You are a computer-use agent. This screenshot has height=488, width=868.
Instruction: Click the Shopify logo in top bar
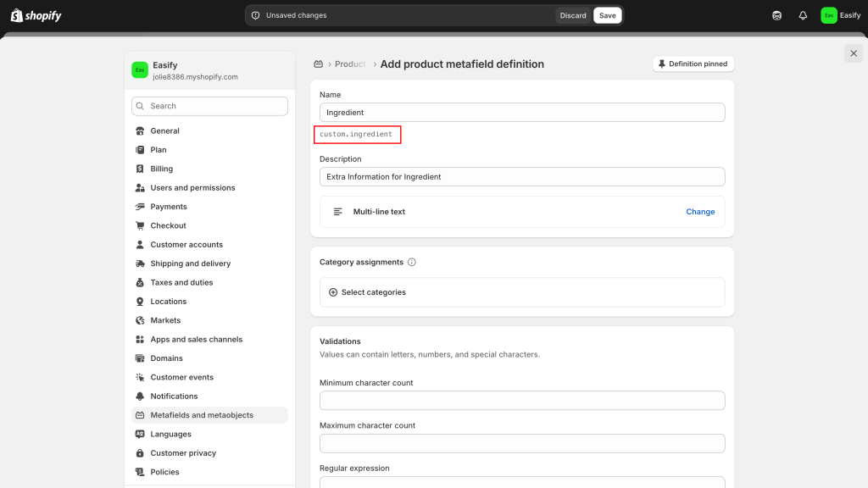click(x=36, y=15)
